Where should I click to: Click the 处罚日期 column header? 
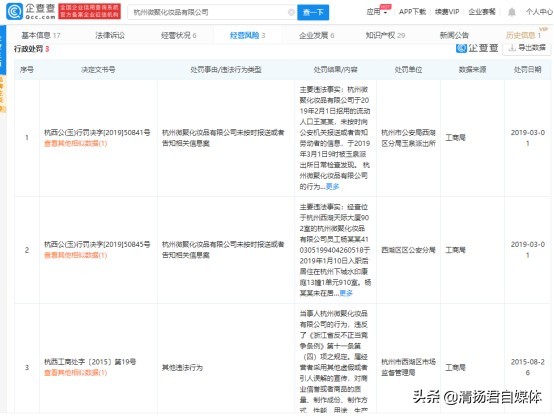pyautogui.click(x=528, y=70)
